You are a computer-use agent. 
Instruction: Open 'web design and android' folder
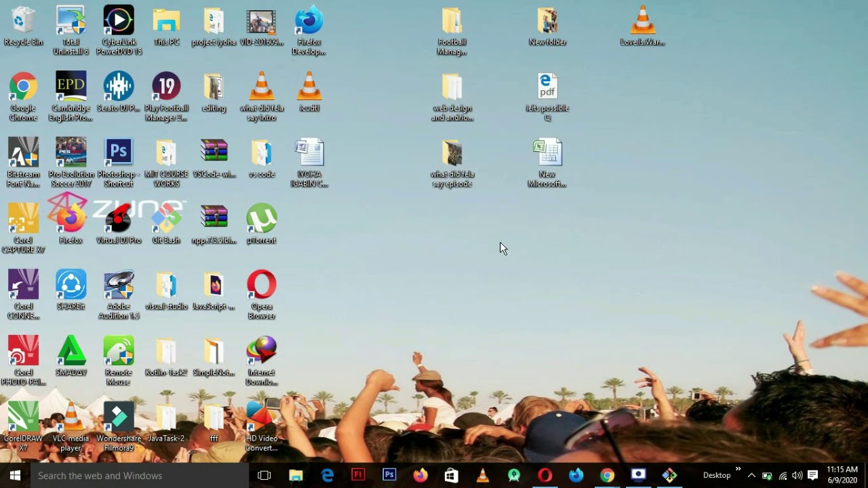452,96
